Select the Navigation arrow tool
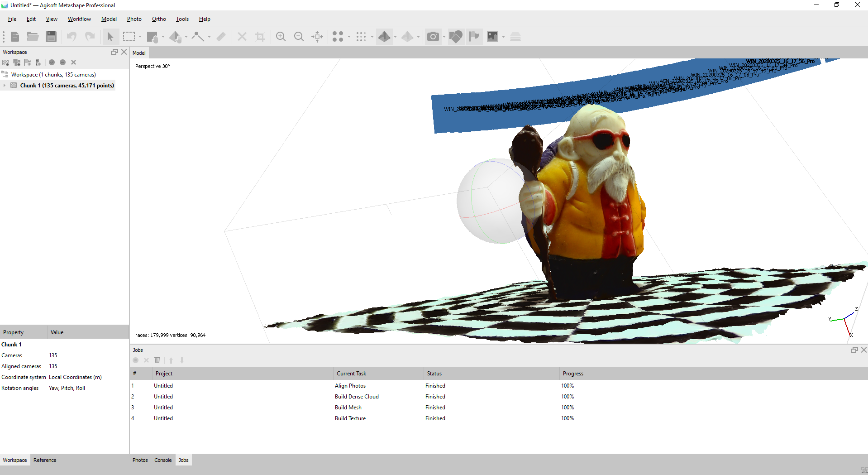Viewport: 868px width, 475px height. [x=110, y=37]
